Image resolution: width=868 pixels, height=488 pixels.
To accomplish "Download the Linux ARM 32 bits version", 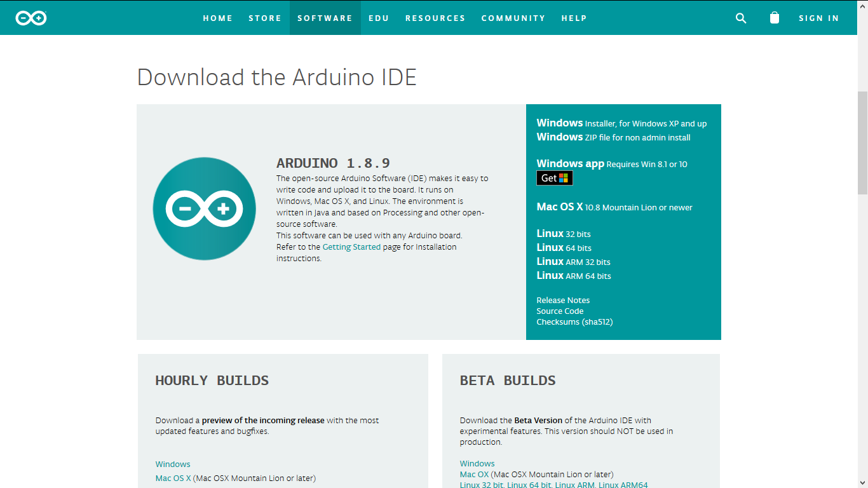I will tap(573, 262).
